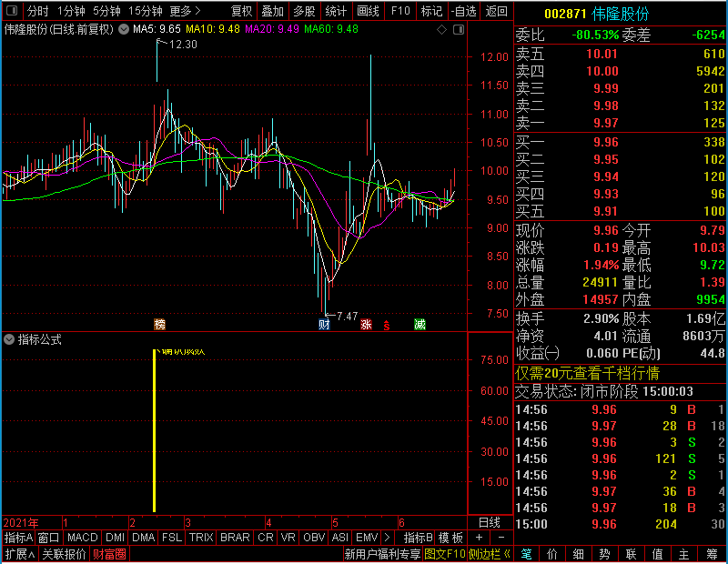
Task: Switch to 指标B group
Action: tap(419, 538)
